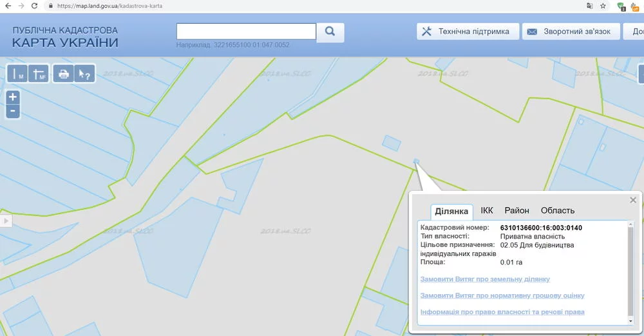Activate the info query cursor tool

[x=84, y=74]
